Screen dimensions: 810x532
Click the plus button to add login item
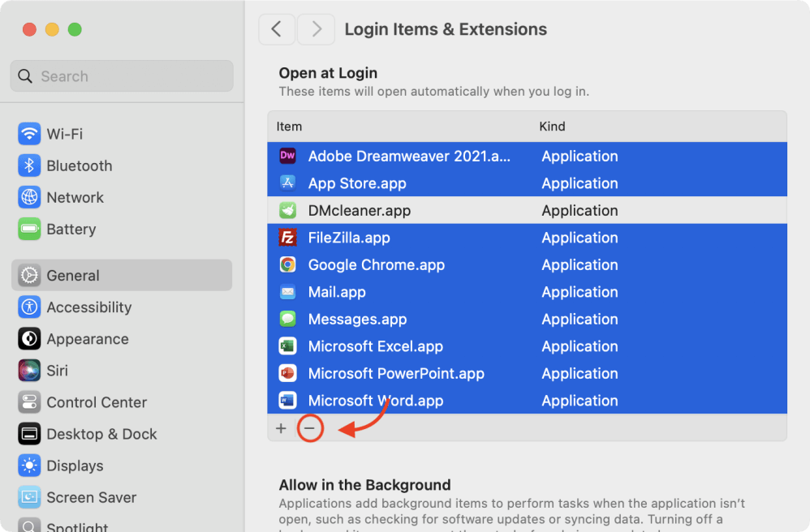click(281, 428)
